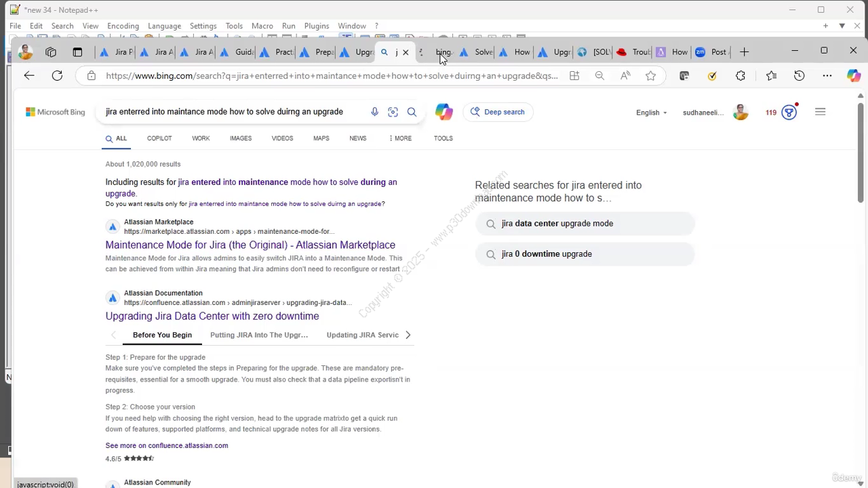The image size is (868, 488).
Task: Search using an image icon
Action: 393,112
